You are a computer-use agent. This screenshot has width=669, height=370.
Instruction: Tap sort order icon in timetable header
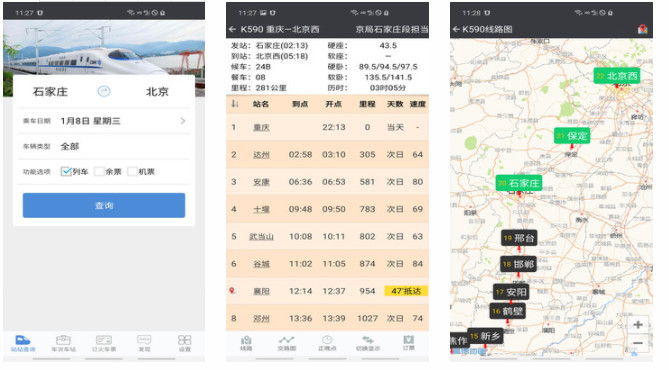point(235,104)
